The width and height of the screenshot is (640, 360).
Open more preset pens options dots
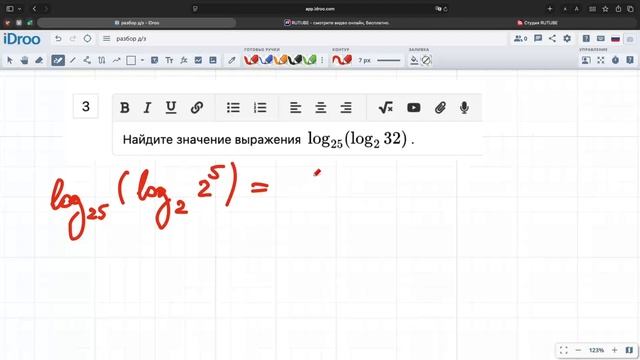pyautogui.click(x=322, y=60)
